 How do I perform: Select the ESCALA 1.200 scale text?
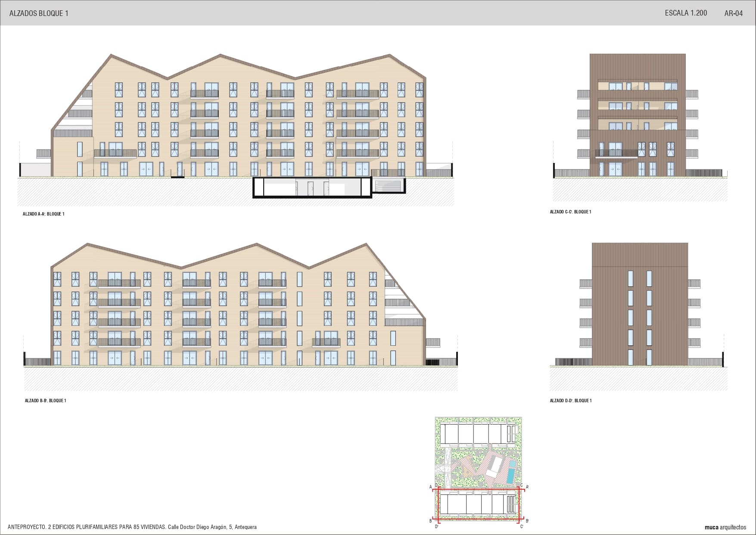(x=686, y=13)
